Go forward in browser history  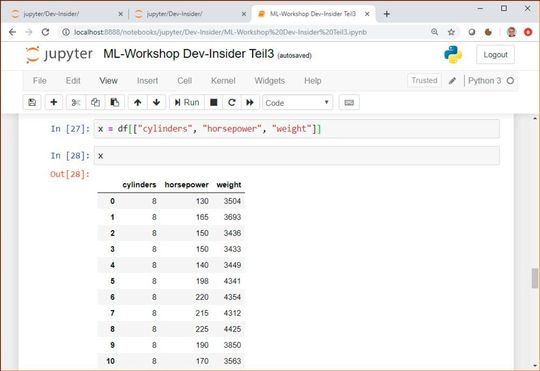[29, 32]
